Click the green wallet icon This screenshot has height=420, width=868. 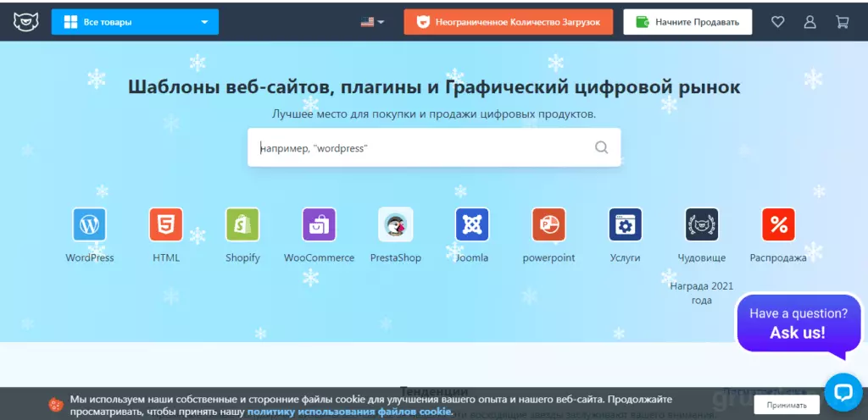coord(643,22)
